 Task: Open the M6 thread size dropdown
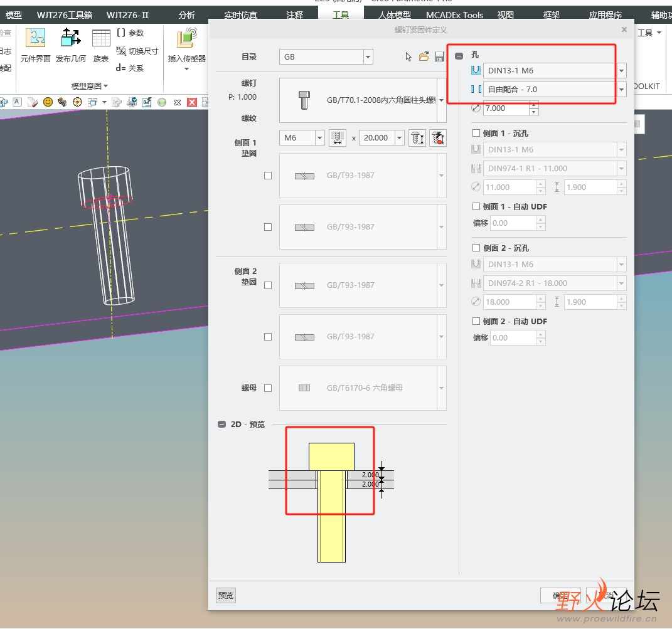click(x=320, y=138)
